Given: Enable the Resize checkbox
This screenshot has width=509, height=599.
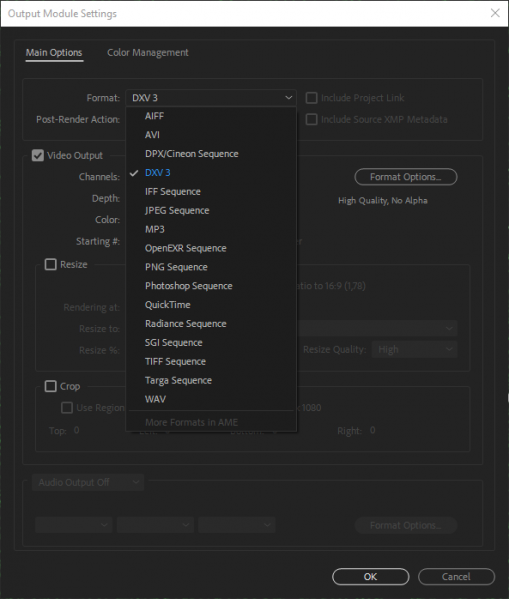Looking at the screenshot, I should coord(50,264).
